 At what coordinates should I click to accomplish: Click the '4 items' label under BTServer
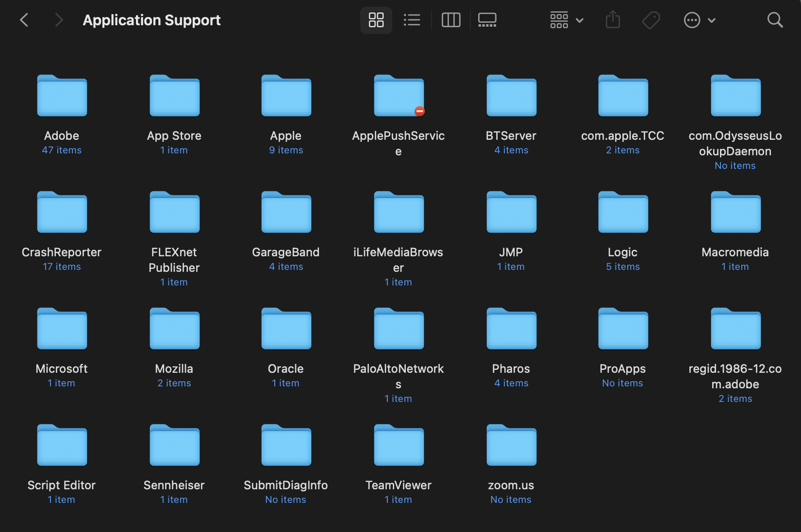511,150
